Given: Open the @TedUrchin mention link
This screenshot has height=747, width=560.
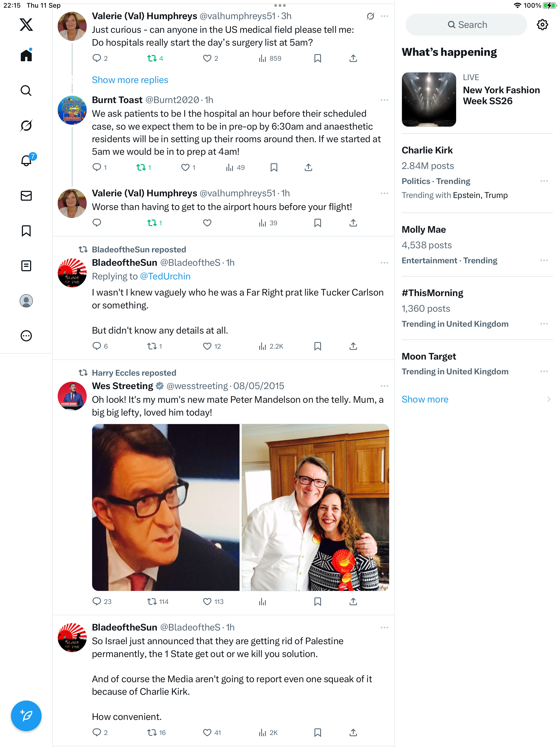Looking at the screenshot, I should tap(165, 276).
